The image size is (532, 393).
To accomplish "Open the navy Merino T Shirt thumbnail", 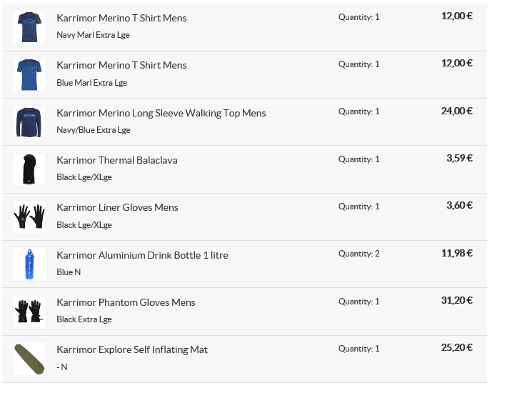I will tap(29, 27).
